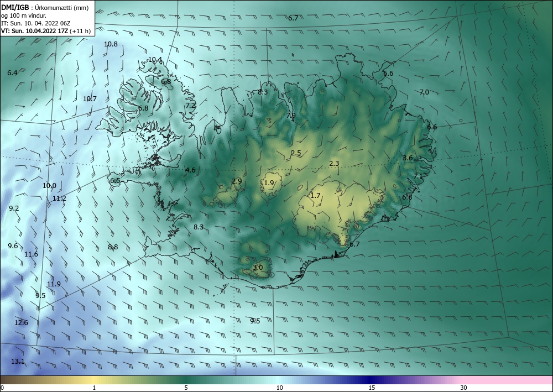
Task: Select the 11.2 map value
Action: [x=59, y=198]
